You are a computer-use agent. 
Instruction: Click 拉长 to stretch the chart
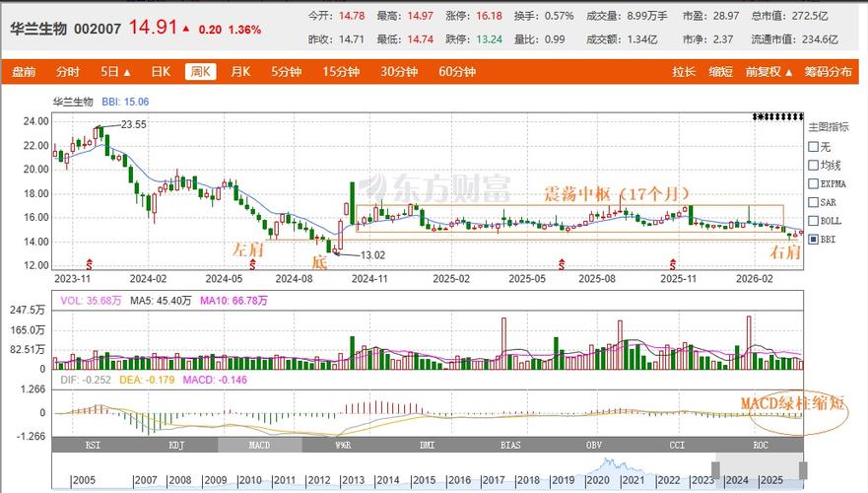(x=684, y=72)
